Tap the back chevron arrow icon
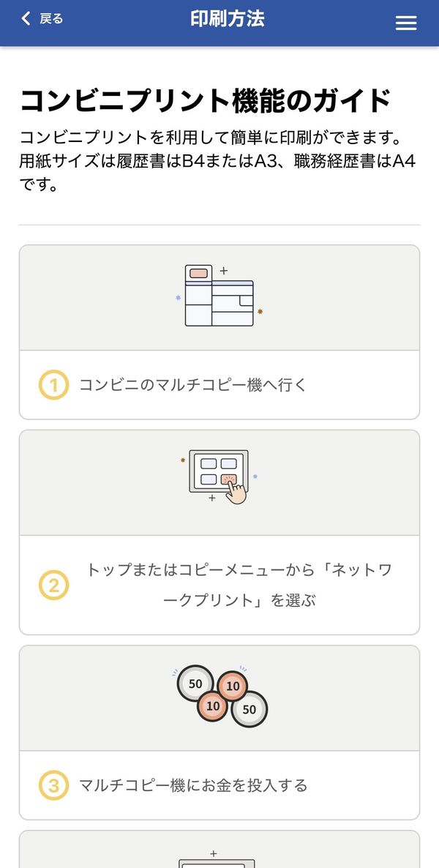Viewport: 439px width, 868px height. pos(26,18)
